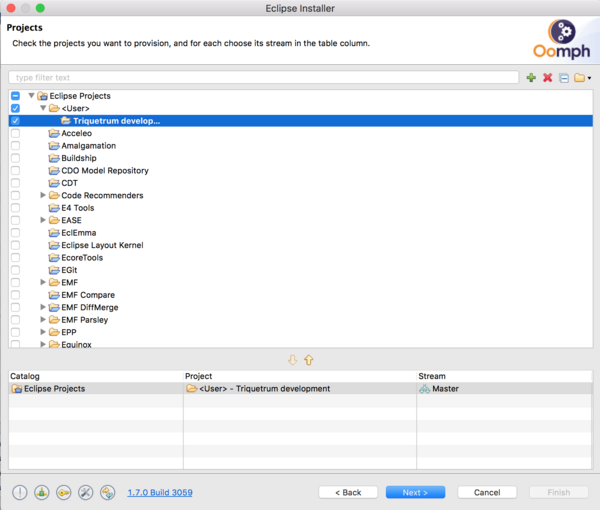Check the Acceleo checkbox
The image size is (600, 510).
15,133
